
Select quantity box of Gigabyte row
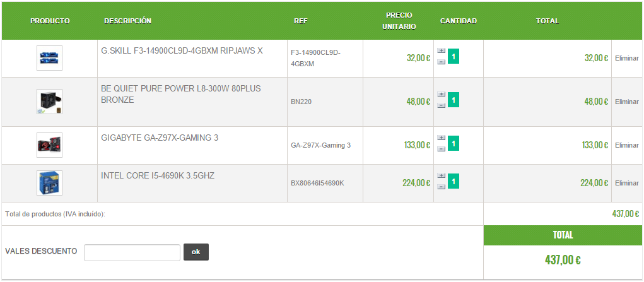[454, 143]
